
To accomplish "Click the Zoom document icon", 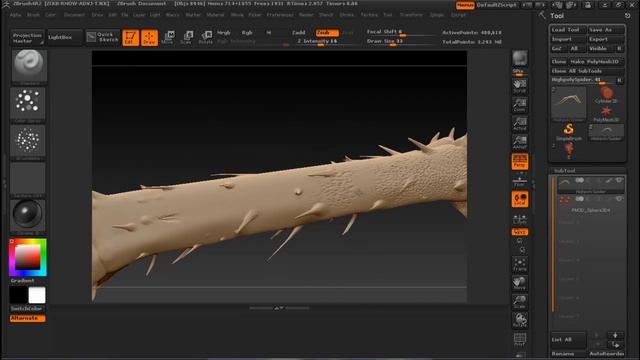I will 520,105.
